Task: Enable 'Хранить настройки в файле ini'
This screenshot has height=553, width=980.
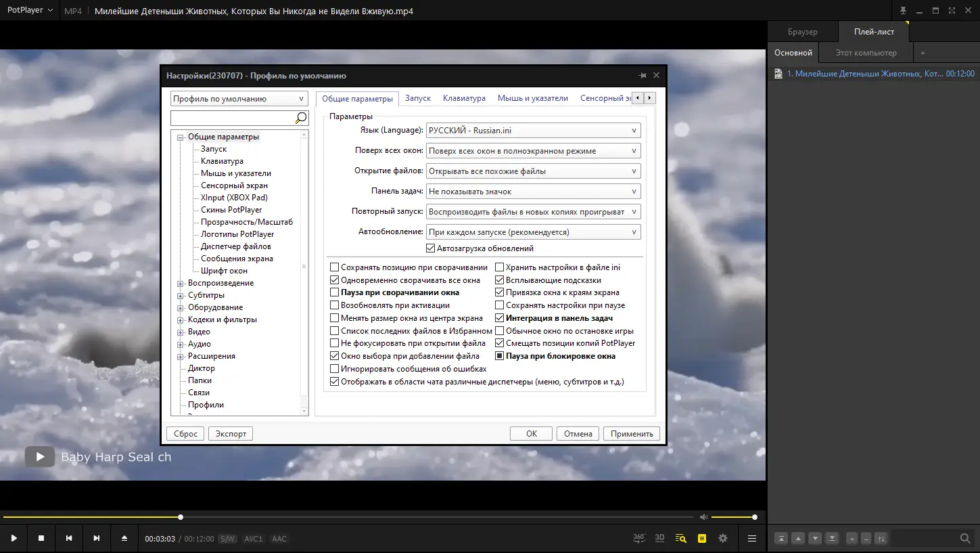Action: [500, 267]
